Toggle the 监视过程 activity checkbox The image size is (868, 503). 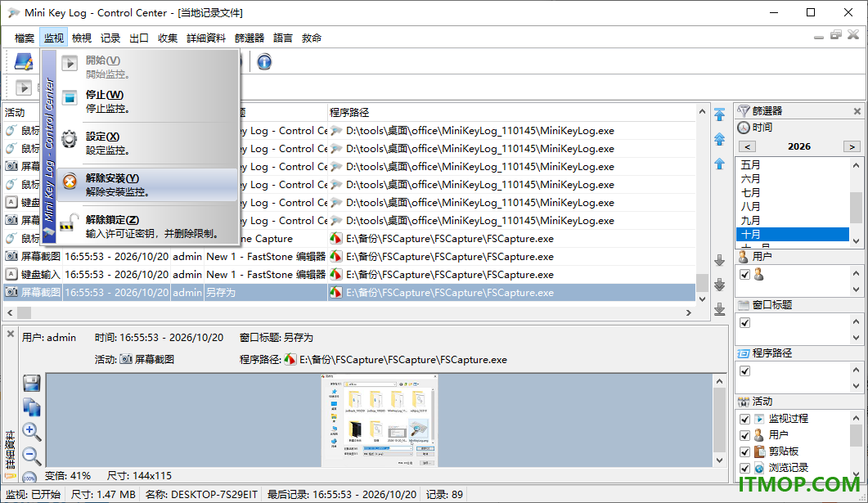coord(745,419)
